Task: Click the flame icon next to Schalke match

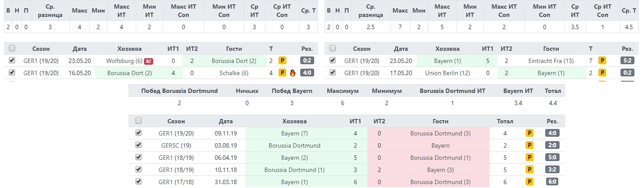Action: (x=292, y=73)
